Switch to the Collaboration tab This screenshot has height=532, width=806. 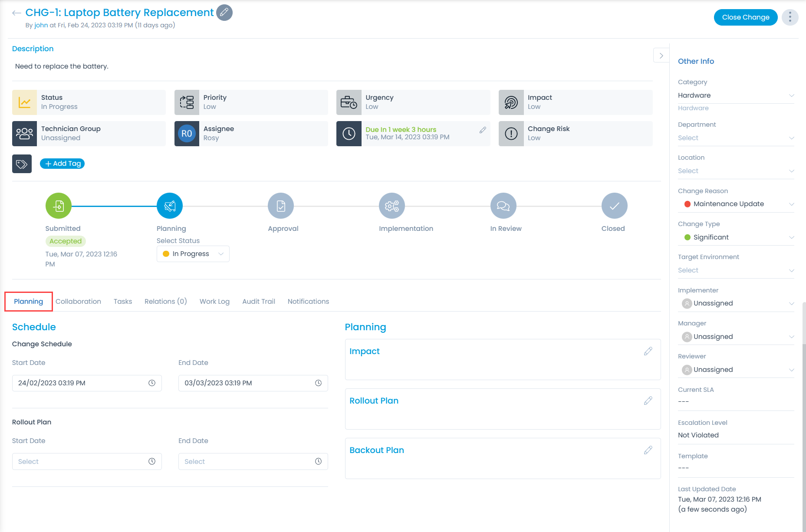[78, 301]
